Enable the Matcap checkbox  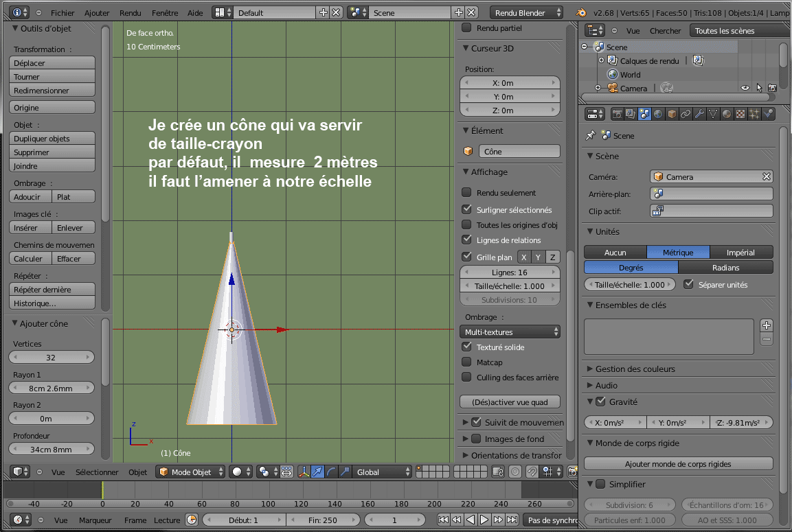(x=466, y=362)
